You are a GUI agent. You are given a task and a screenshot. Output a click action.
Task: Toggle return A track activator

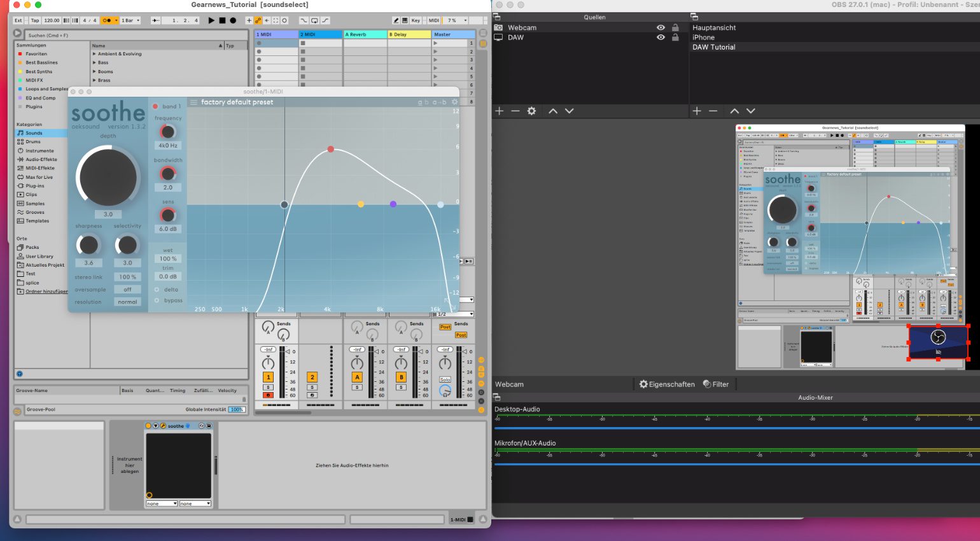[x=357, y=377]
